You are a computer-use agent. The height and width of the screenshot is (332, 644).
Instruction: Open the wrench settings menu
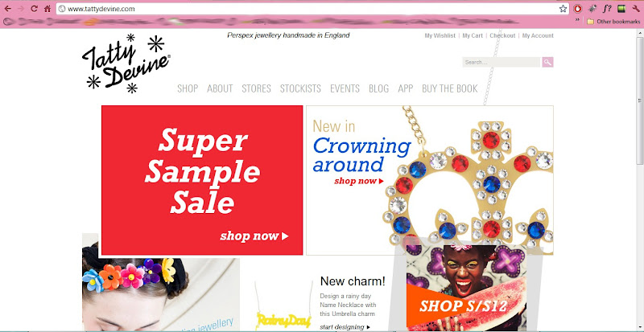click(x=636, y=8)
